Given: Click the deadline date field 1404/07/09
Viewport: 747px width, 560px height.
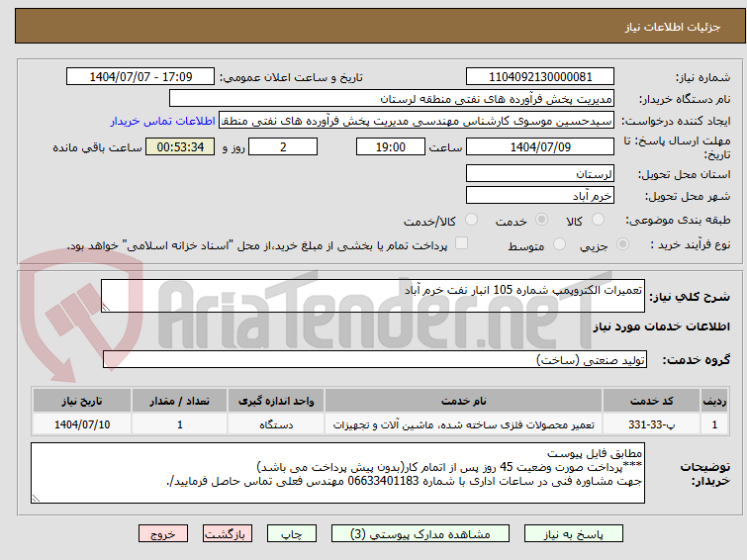Looking at the screenshot, I should pos(540,146).
